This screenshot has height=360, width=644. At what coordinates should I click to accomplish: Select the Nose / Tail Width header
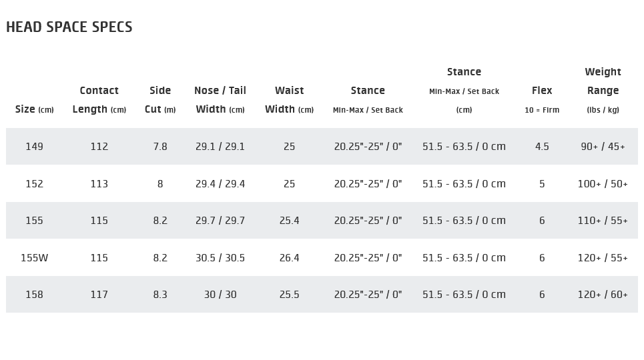tap(220, 100)
